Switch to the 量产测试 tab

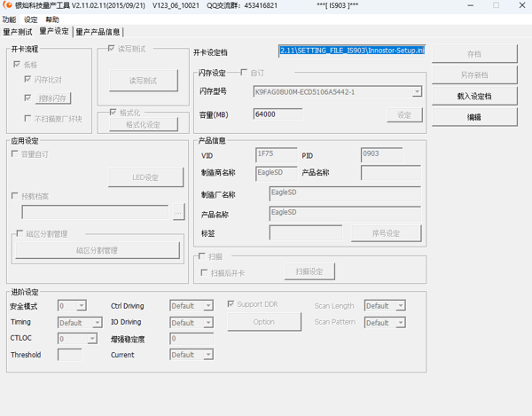[x=18, y=32]
